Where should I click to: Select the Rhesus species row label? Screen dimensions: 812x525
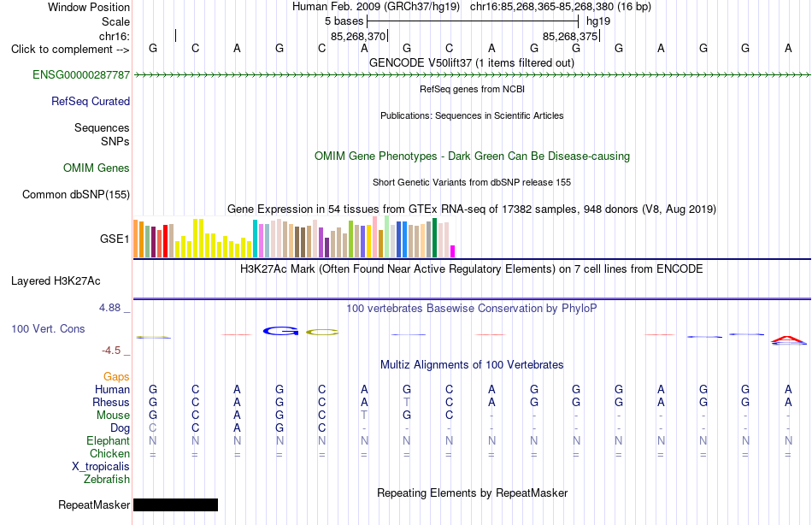tap(111, 403)
